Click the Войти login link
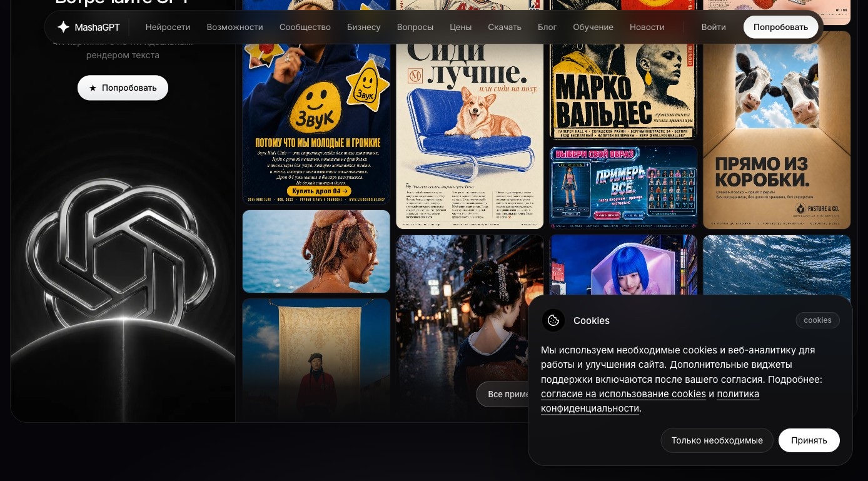The image size is (868, 481). click(714, 27)
